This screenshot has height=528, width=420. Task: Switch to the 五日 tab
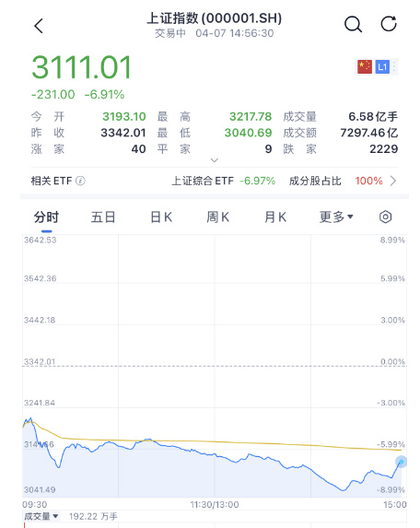pyautogui.click(x=103, y=217)
